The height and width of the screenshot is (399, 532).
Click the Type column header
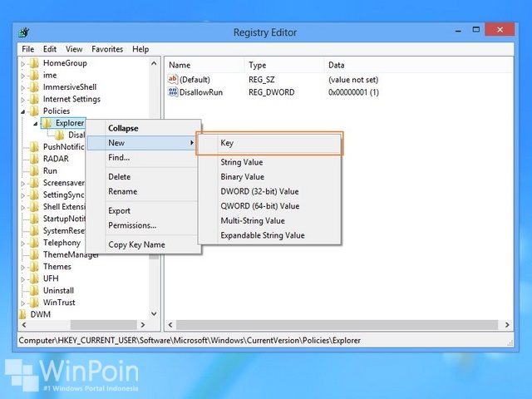pyautogui.click(x=284, y=65)
